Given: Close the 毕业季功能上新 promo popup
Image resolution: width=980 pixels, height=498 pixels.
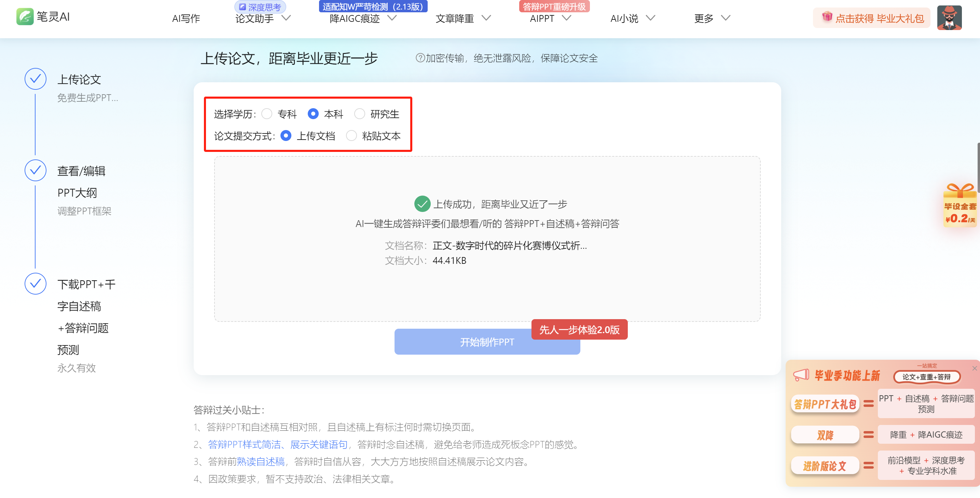Looking at the screenshot, I should click(x=974, y=368).
